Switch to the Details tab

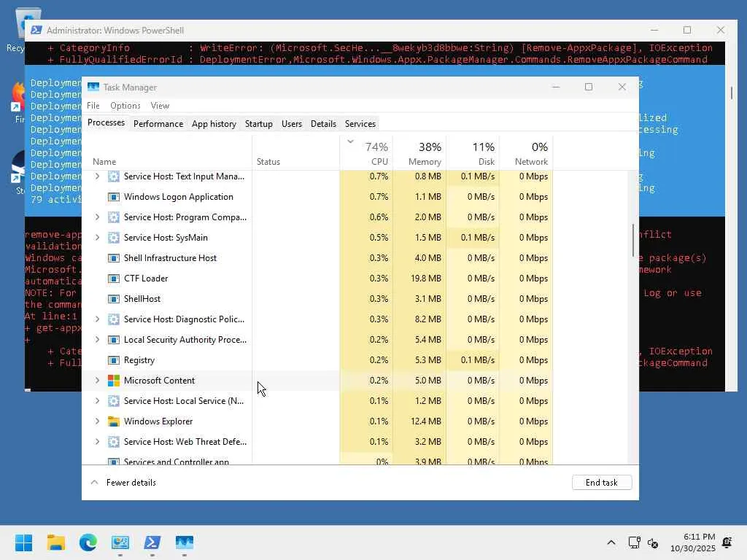(323, 124)
